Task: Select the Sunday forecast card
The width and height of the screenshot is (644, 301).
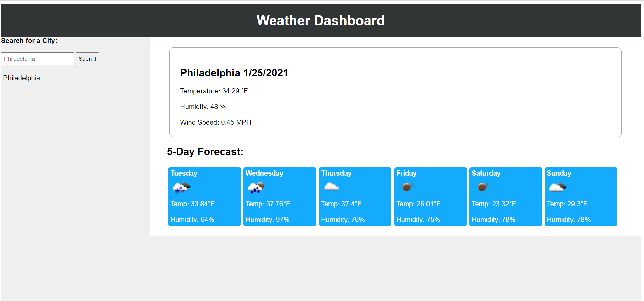Action: 581,197
